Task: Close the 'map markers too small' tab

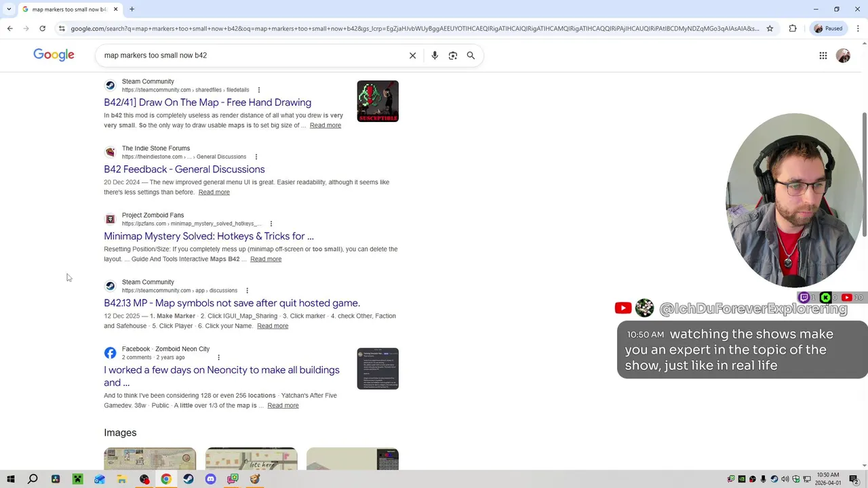Action: [115, 9]
